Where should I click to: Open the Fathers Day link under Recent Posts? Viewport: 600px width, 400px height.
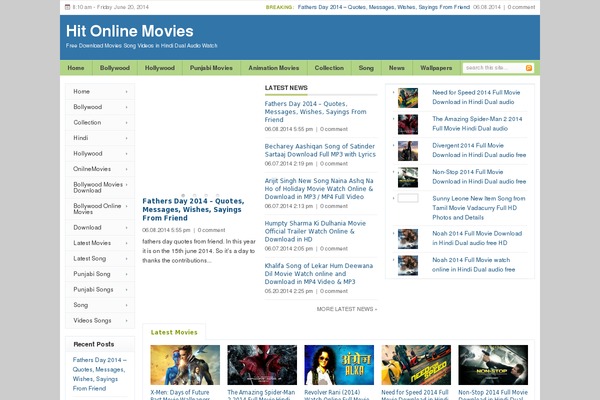(x=99, y=374)
